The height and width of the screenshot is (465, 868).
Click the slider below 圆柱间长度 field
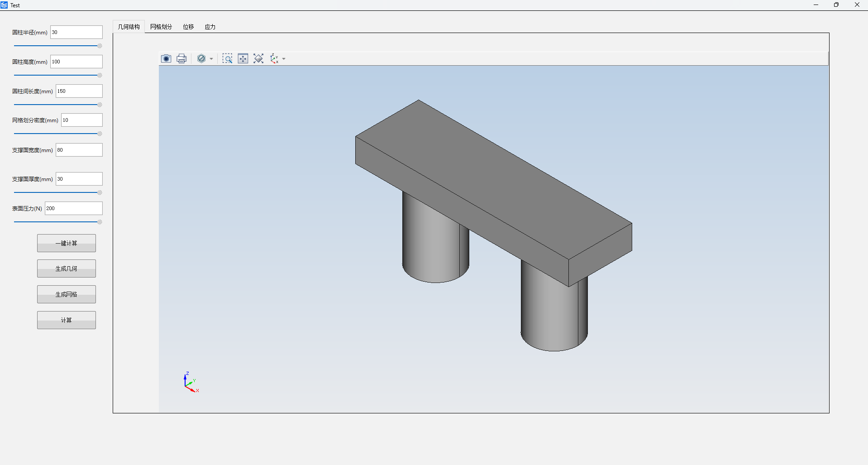click(x=58, y=105)
